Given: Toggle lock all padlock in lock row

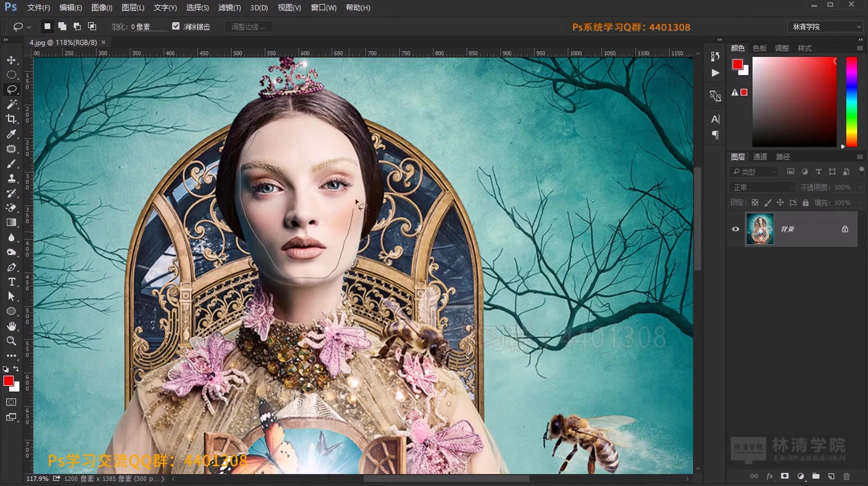Looking at the screenshot, I should [x=806, y=203].
